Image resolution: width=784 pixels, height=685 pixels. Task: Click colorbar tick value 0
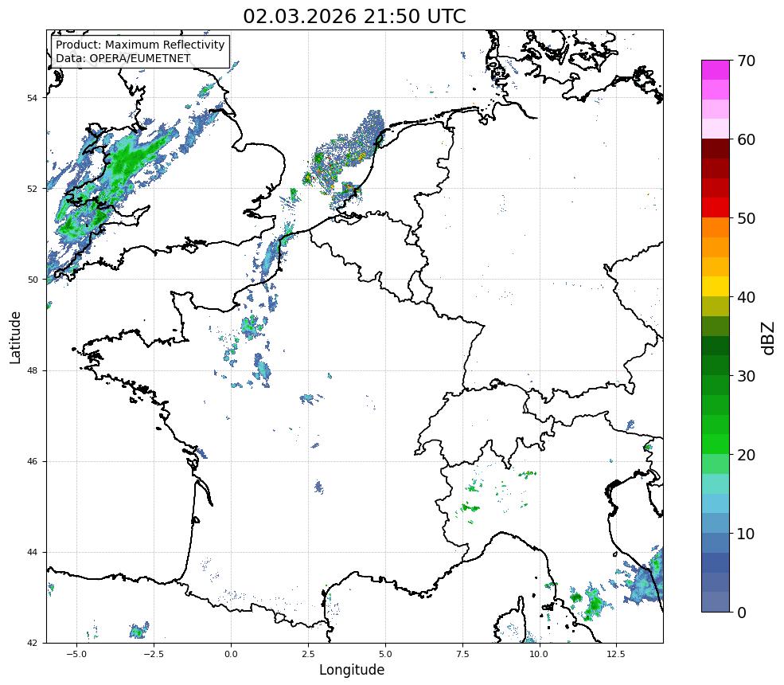tap(742, 613)
